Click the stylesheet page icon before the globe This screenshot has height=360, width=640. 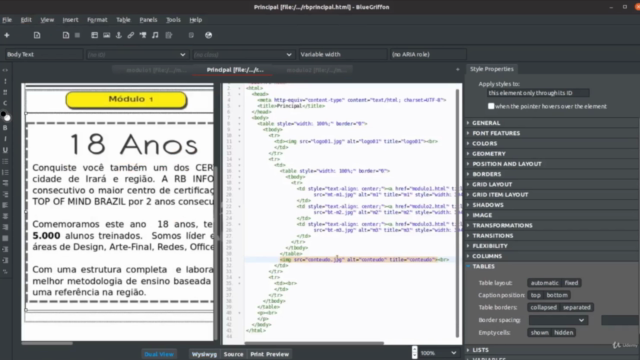[191, 35]
